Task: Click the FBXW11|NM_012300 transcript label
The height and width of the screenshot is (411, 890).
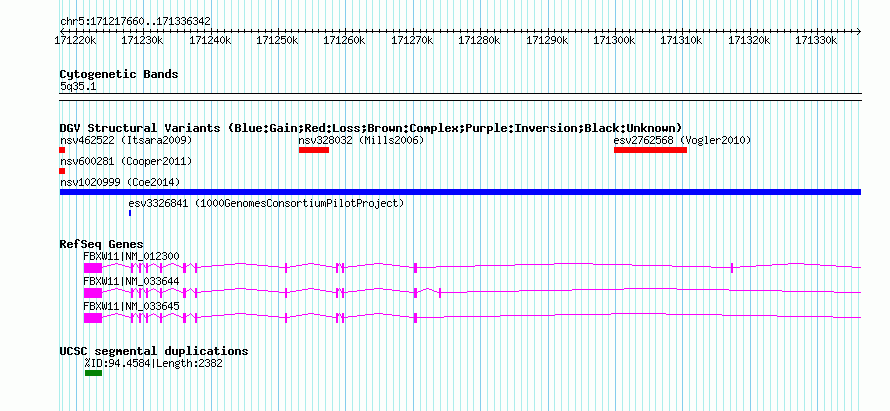Action: pyautogui.click(x=131, y=257)
